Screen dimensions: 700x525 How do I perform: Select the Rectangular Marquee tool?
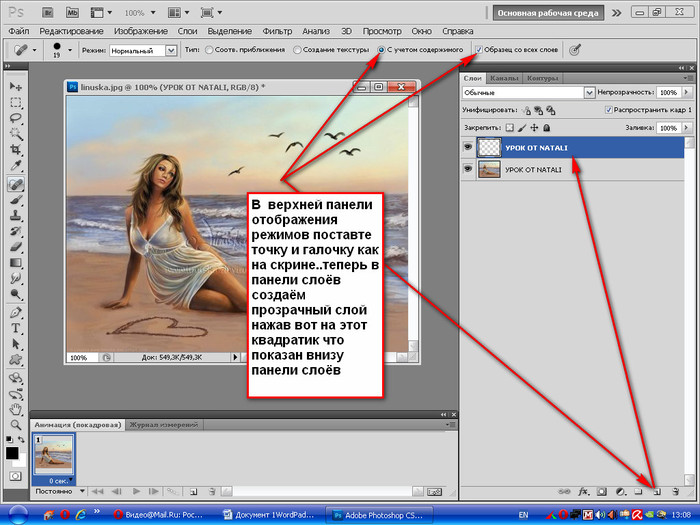click(16, 102)
